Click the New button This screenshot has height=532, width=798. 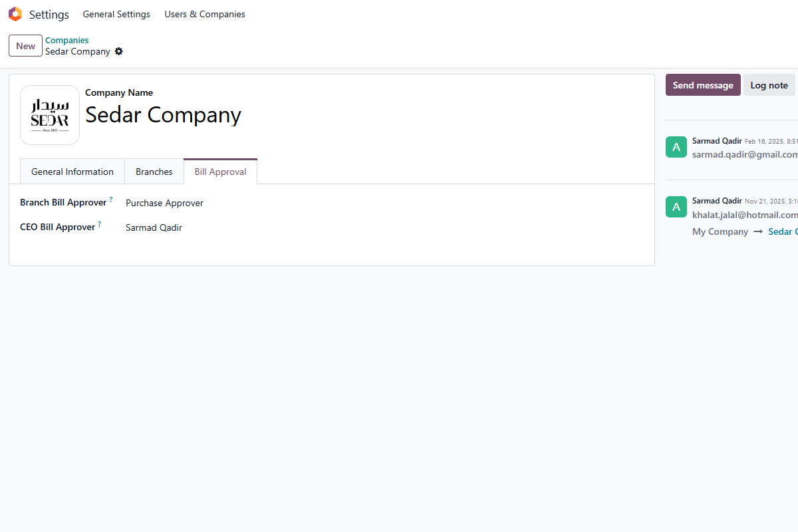click(x=25, y=45)
